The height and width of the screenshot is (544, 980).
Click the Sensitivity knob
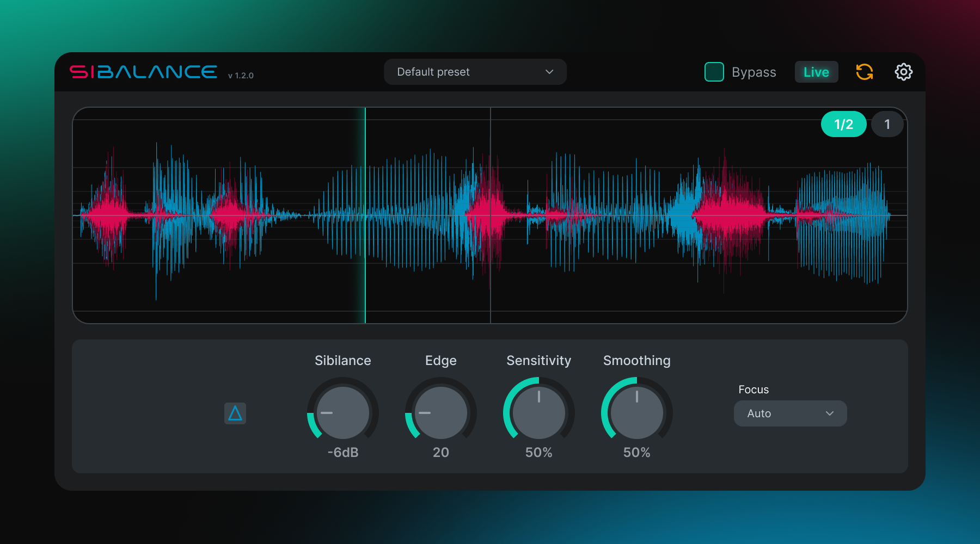(539, 412)
